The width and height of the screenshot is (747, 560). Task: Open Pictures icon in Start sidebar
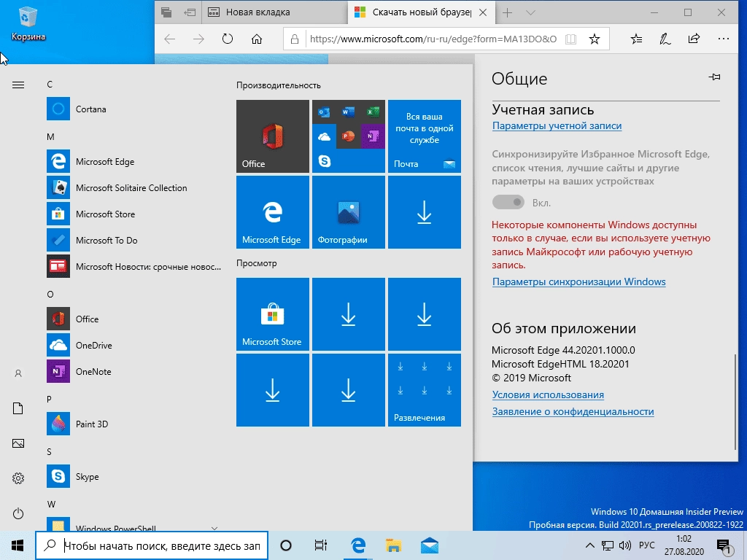click(x=18, y=443)
